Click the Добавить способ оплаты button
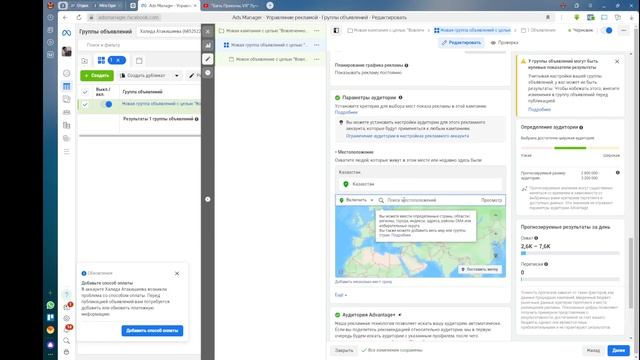640x360 pixels. coord(152,330)
